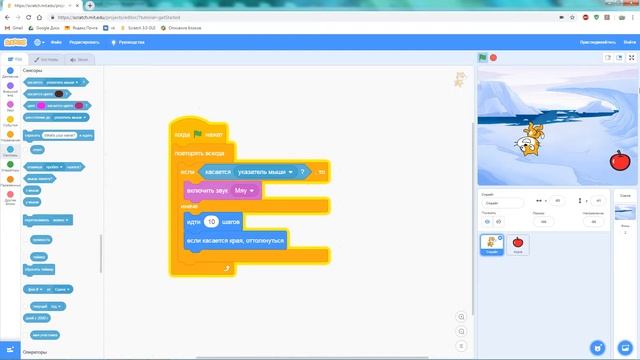Select the stage backdrop thumbnail
Image resolution: width=640 pixels, height=360 pixels.
(x=625, y=212)
